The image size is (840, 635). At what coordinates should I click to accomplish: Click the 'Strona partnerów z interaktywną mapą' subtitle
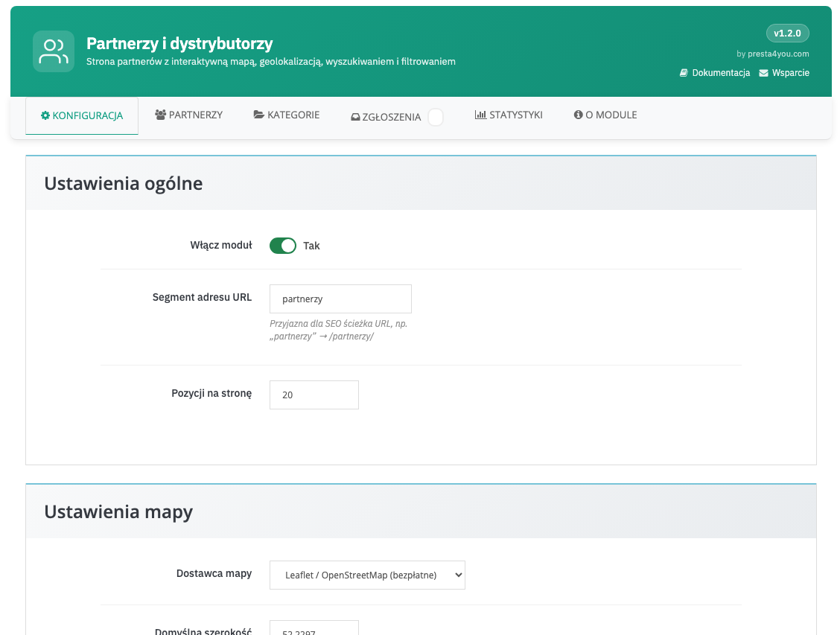click(x=271, y=62)
